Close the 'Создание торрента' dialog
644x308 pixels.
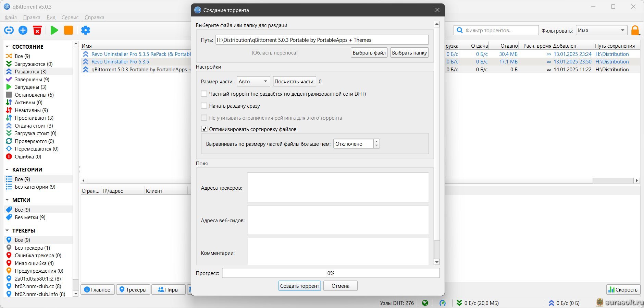(x=437, y=10)
